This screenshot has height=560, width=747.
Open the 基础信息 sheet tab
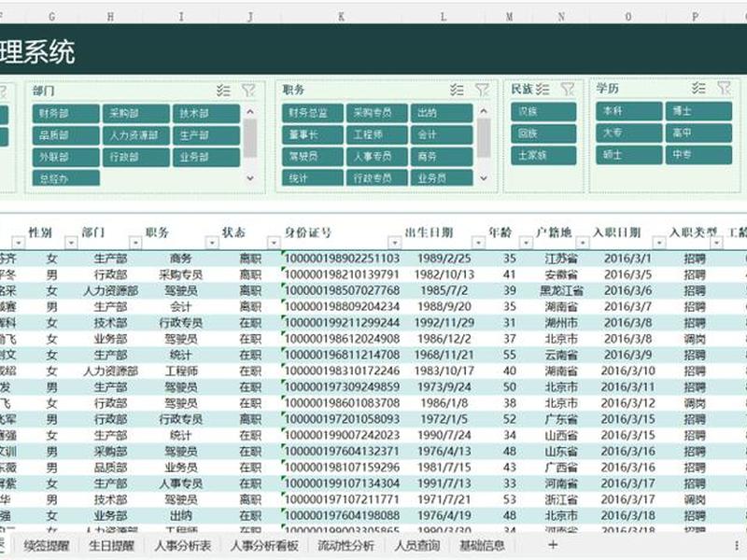tap(482, 545)
